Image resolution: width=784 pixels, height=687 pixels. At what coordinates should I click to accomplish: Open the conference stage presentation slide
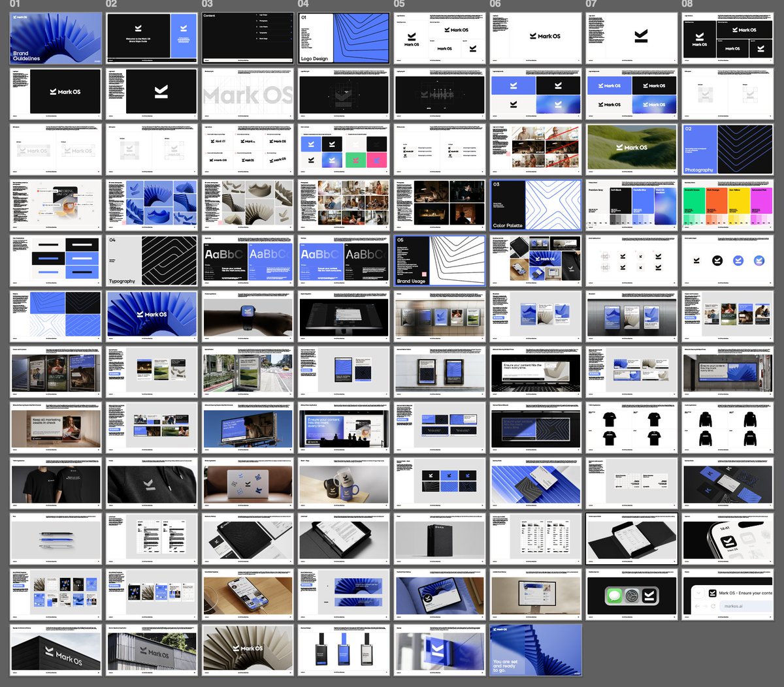pyautogui.click(x=344, y=427)
